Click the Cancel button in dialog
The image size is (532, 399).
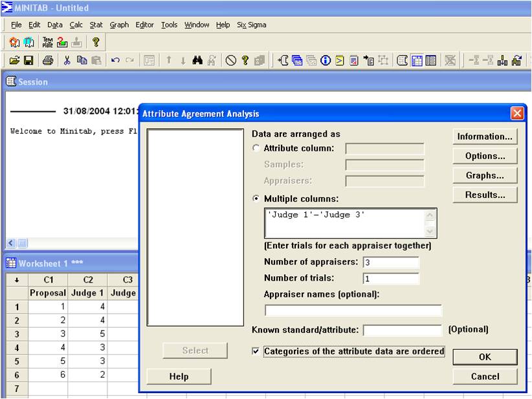pyautogui.click(x=485, y=376)
